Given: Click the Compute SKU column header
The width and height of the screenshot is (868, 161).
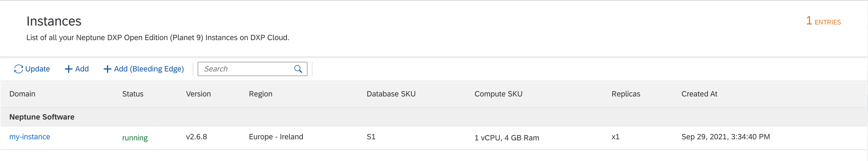Looking at the screenshot, I should pos(498,94).
